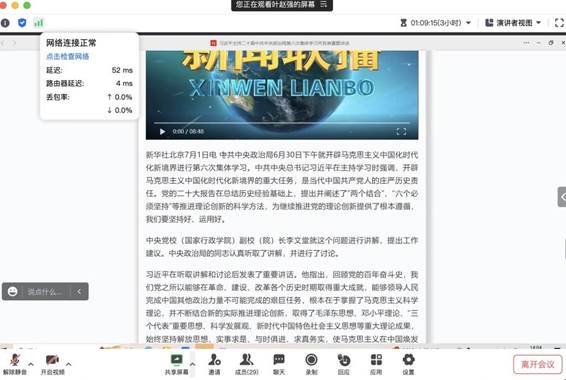
Task: Open video options arrow beside camera
Action: tap(69, 364)
